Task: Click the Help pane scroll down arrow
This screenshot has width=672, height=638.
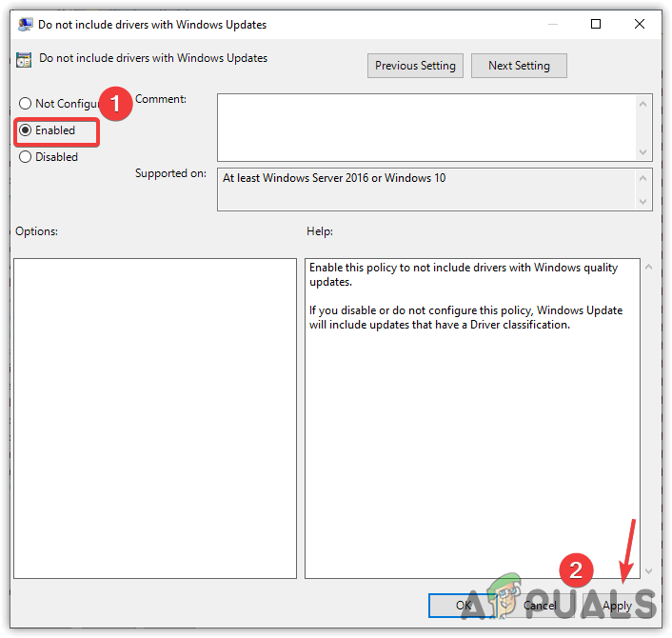Action: [649, 571]
